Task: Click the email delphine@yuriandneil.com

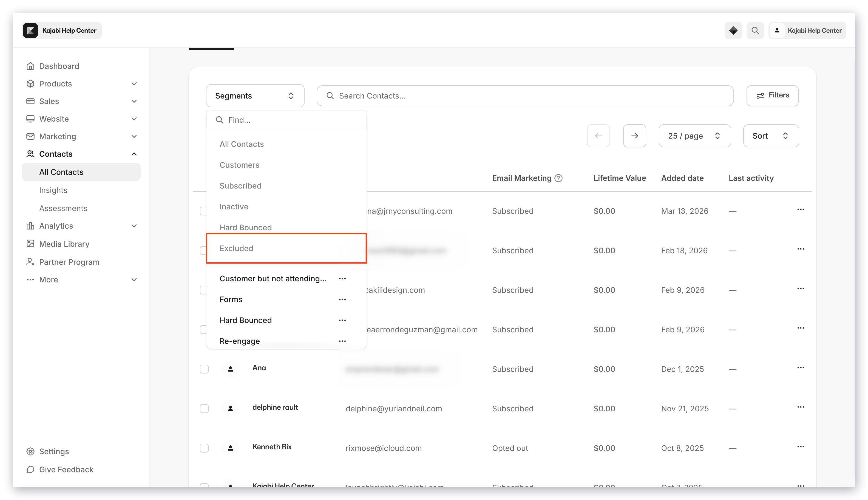Action: coord(393,409)
